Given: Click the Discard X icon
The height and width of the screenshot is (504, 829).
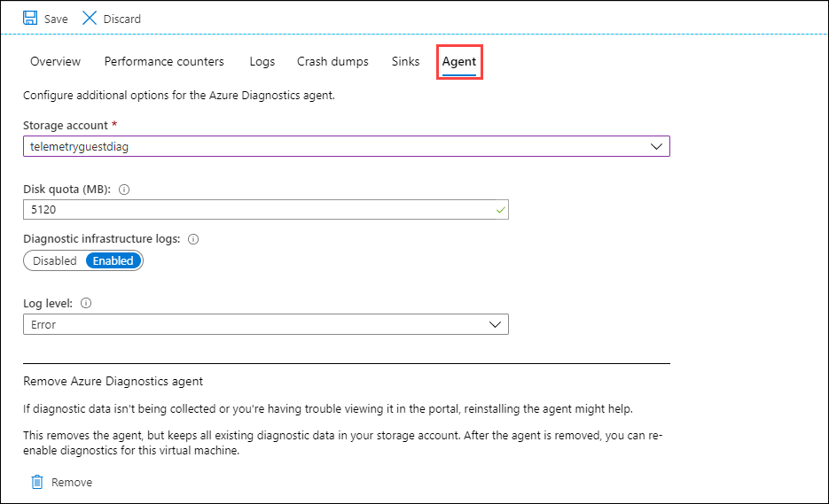Looking at the screenshot, I should [90, 19].
